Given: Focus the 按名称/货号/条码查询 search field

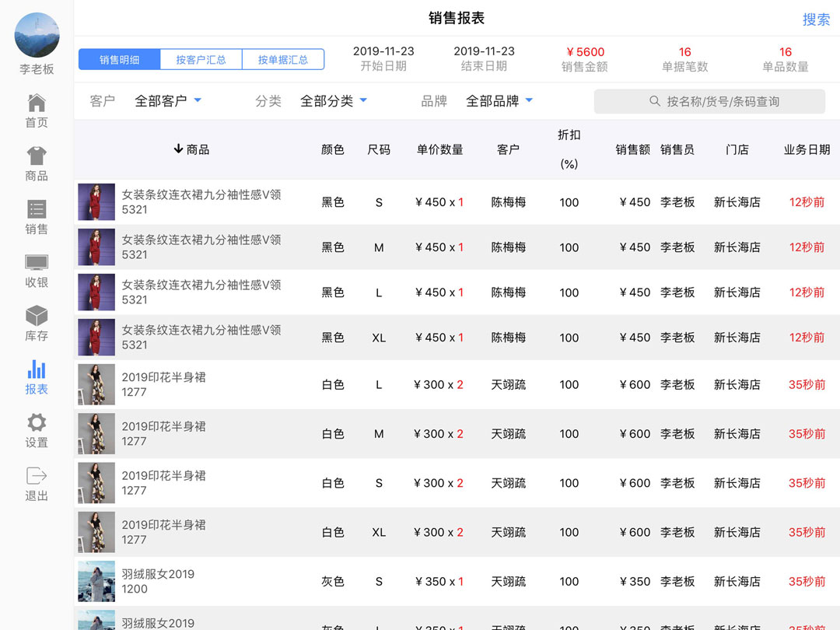Looking at the screenshot, I should click(x=709, y=101).
